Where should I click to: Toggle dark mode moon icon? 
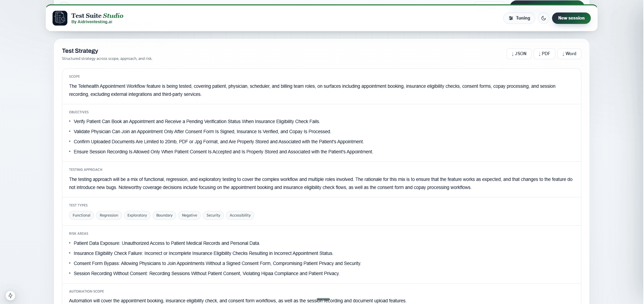coord(544,18)
